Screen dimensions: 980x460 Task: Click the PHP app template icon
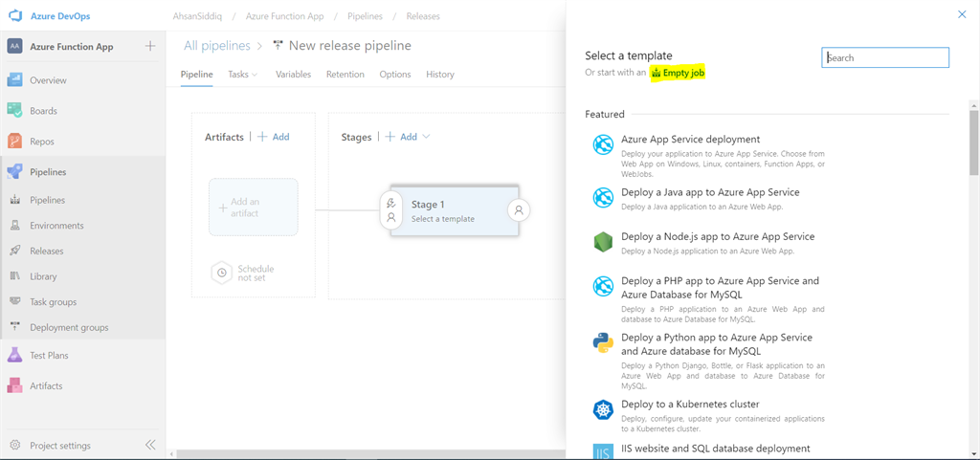coord(603,287)
